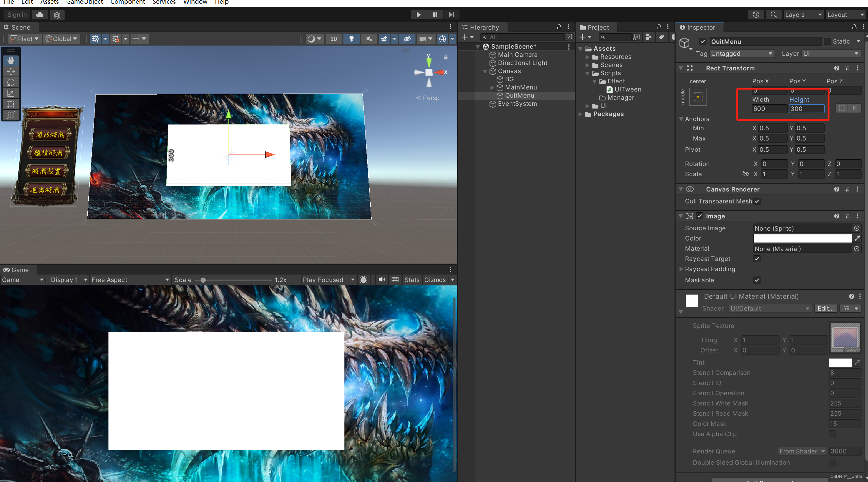
Task: Select the UITween script
Action: pyautogui.click(x=628, y=89)
